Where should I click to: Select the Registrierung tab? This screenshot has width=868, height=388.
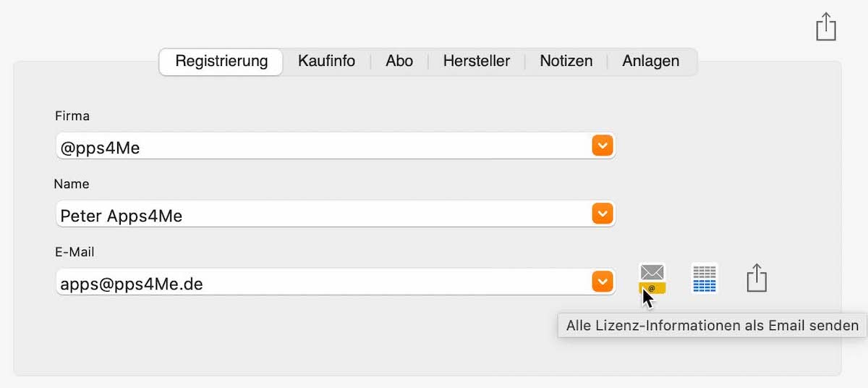(x=221, y=62)
